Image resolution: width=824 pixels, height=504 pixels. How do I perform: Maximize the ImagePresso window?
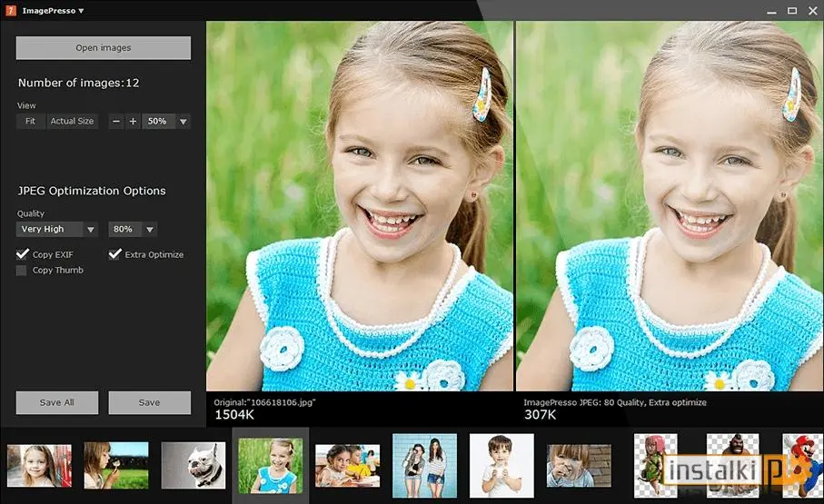tap(792, 11)
